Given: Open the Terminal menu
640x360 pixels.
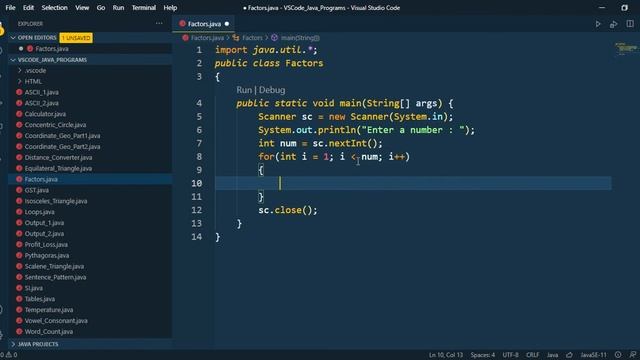Looking at the screenshot, I should (144, 8).
